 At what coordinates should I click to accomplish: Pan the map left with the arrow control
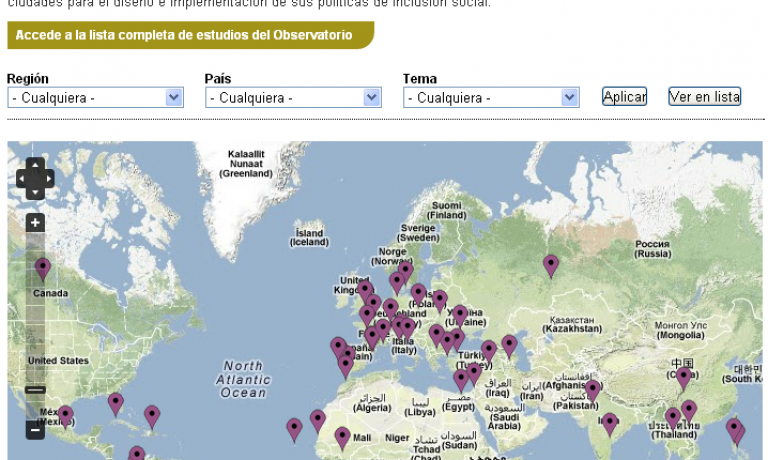[22, 178]
